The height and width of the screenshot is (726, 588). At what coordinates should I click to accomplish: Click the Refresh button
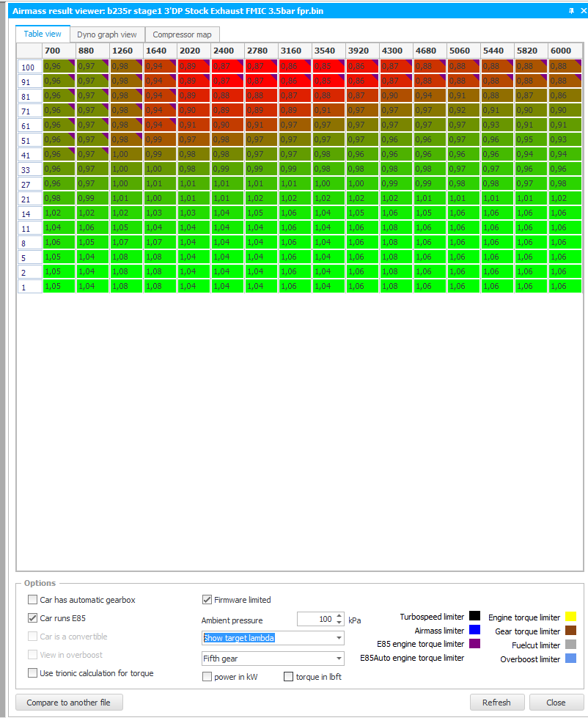(x=497, y=703)
